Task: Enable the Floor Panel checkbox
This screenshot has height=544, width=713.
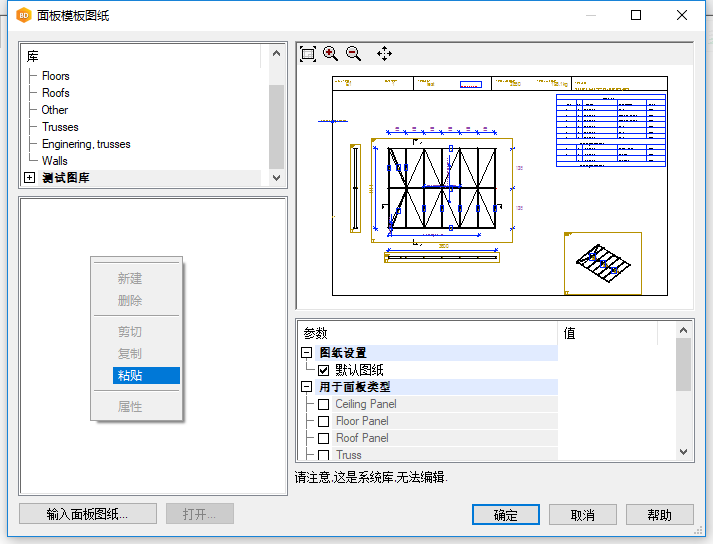Action: click(323, 422)
